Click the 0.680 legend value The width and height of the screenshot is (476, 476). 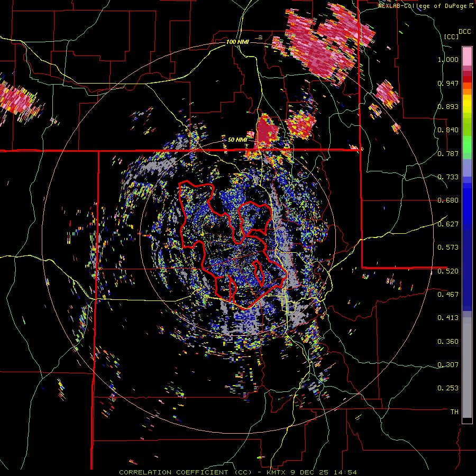pos(448,200)
